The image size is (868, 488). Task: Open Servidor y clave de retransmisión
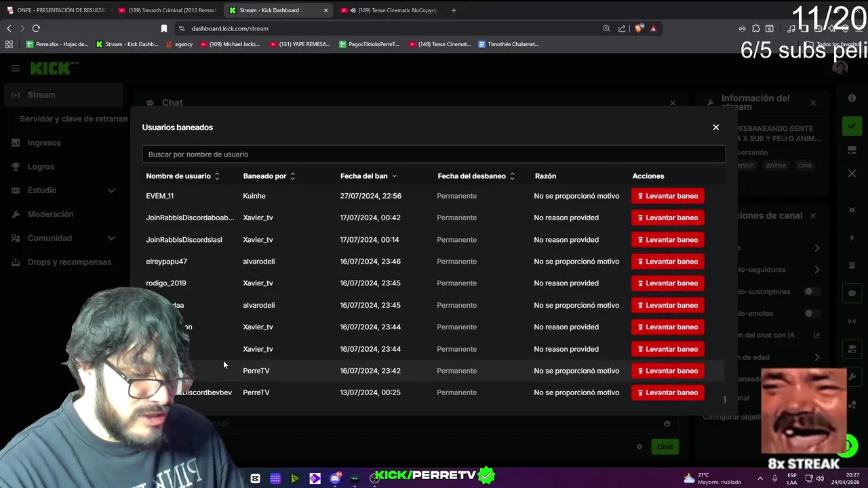73,119
